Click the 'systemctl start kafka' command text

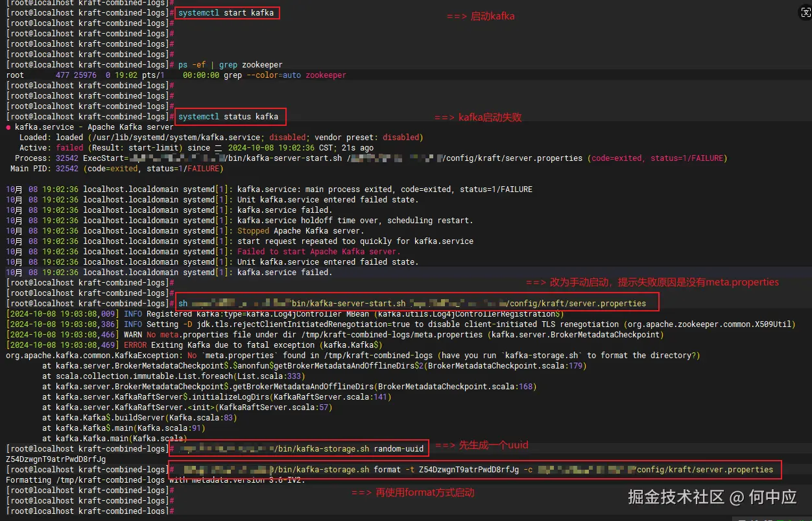click(226, 12)
